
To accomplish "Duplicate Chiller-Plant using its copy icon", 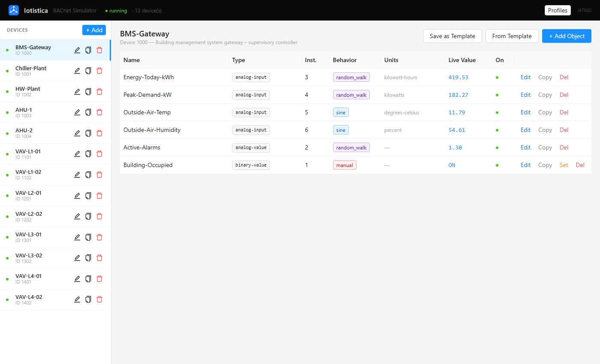I will tap(88, 71).
